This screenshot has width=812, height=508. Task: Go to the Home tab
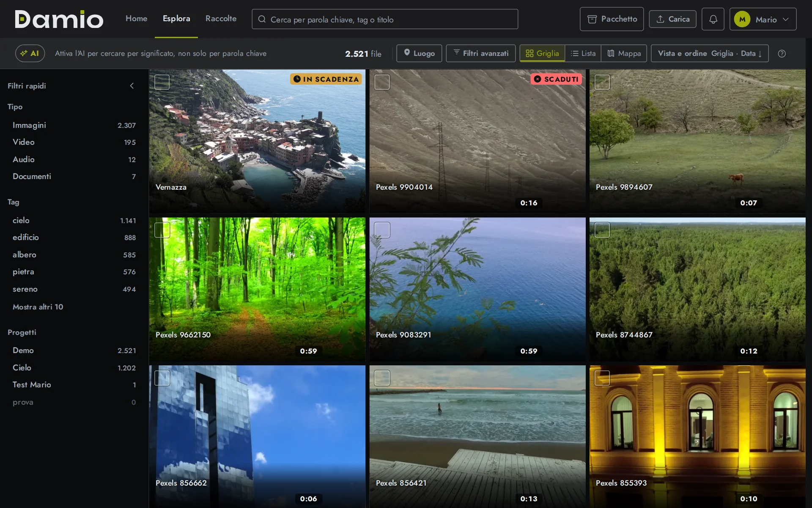click(x=136, y=19)
